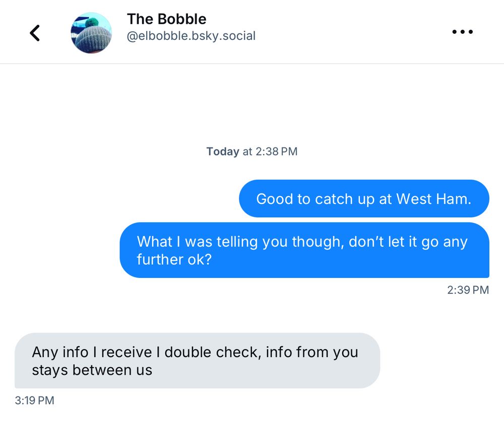504x447 pixels.
Task: Click the '2:38 PM' time in date header
Action: (x=277, y=151)
